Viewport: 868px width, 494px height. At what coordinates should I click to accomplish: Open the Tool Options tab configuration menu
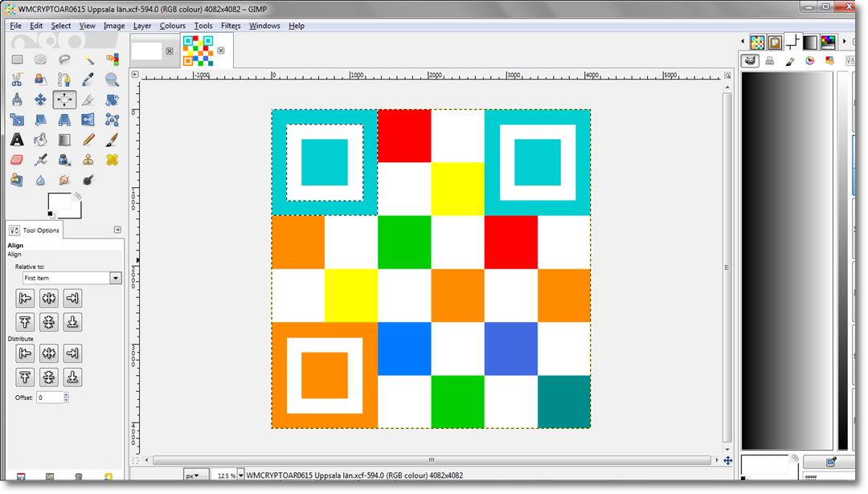(x=117, y=230)
